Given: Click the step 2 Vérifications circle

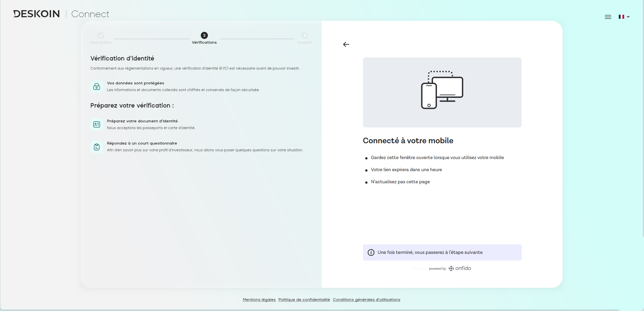Looking at the screenshot, I should pyautogui.click(x=204, y=35).
